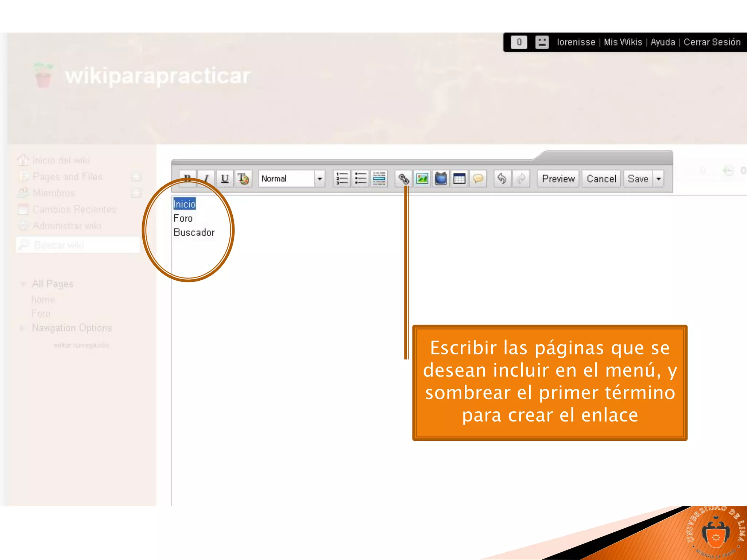Screen dimensions: 747x560
Task: Click the user avatar face icon
Action: pos(542,42)
